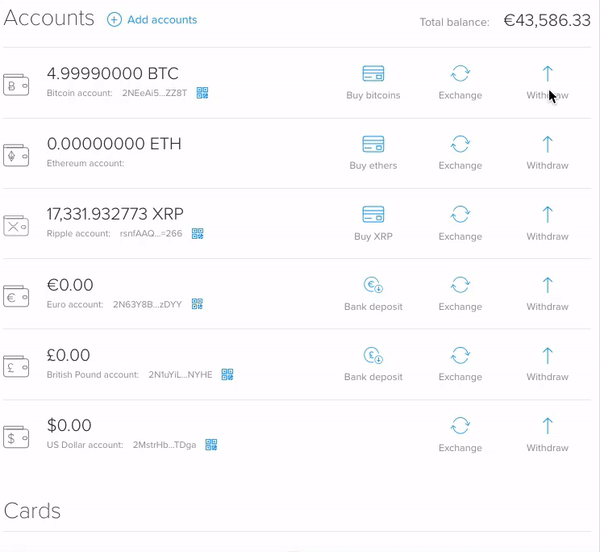Click the Bitcoin wallet icon
Screen dimensions: 600x552
pos(16,85)
